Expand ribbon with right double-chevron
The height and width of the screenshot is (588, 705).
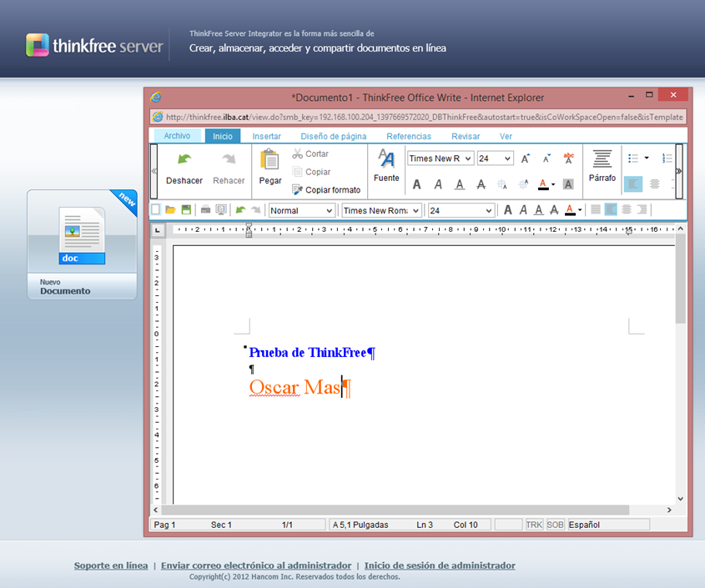coord(679,171)
